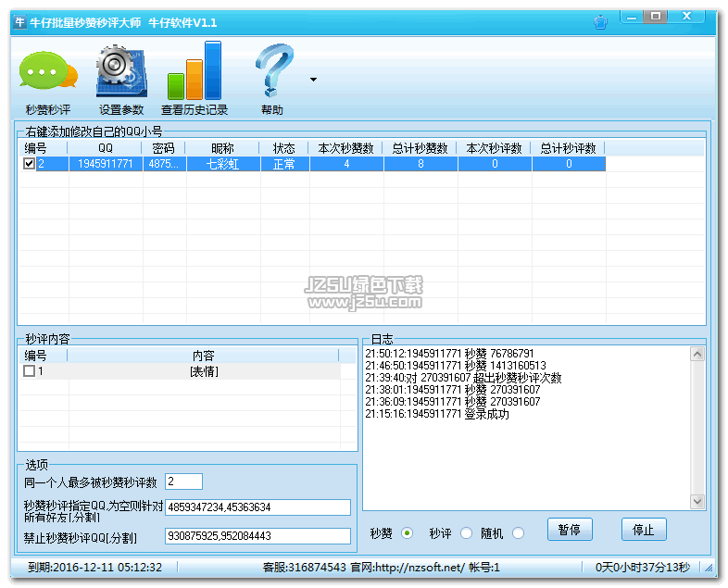
Task: Open the 帮助 question mark icon
Action: tap(272, 80)
